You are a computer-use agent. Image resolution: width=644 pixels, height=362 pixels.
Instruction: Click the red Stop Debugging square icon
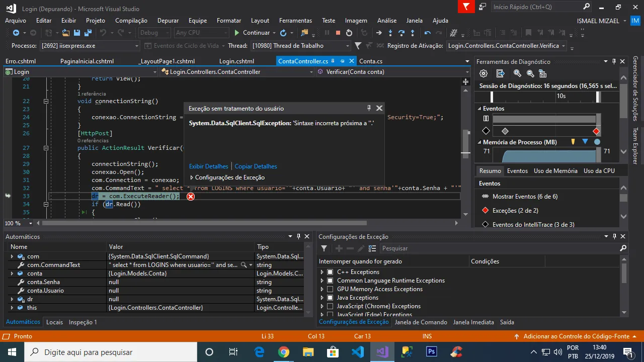338,33
